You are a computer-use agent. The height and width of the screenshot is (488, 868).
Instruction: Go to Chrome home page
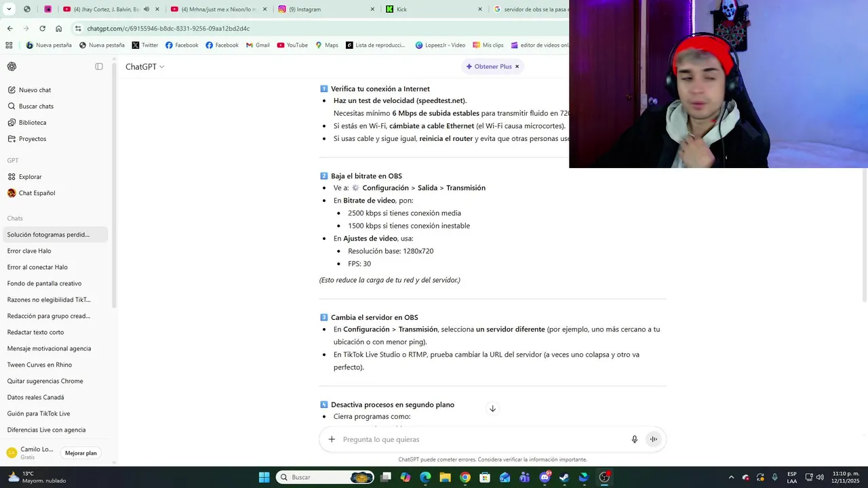[59, 28]
